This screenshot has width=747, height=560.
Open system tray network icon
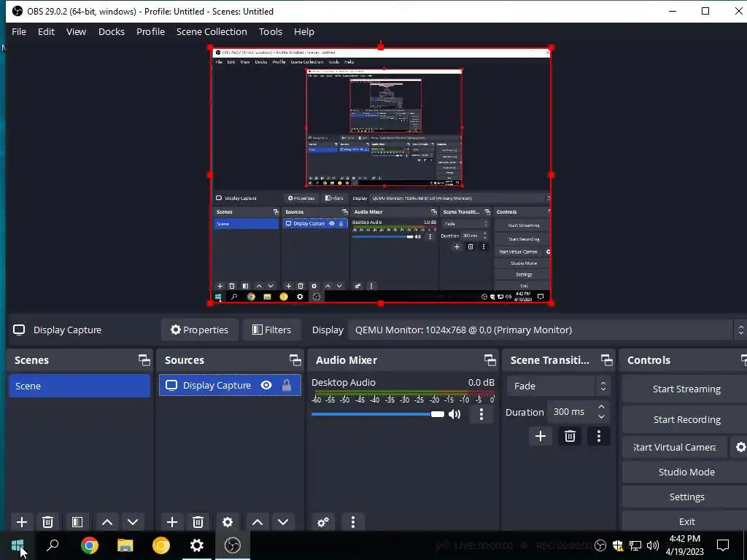tap(635, 545)
